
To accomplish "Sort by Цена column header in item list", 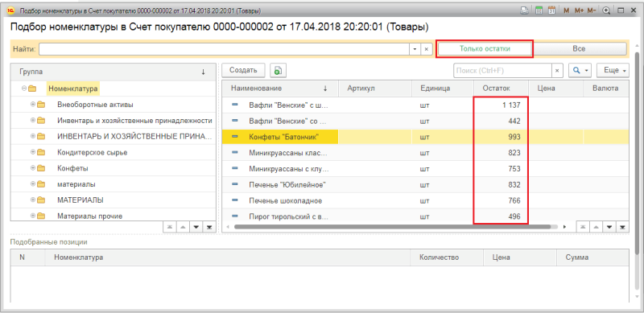I will 555,89.
